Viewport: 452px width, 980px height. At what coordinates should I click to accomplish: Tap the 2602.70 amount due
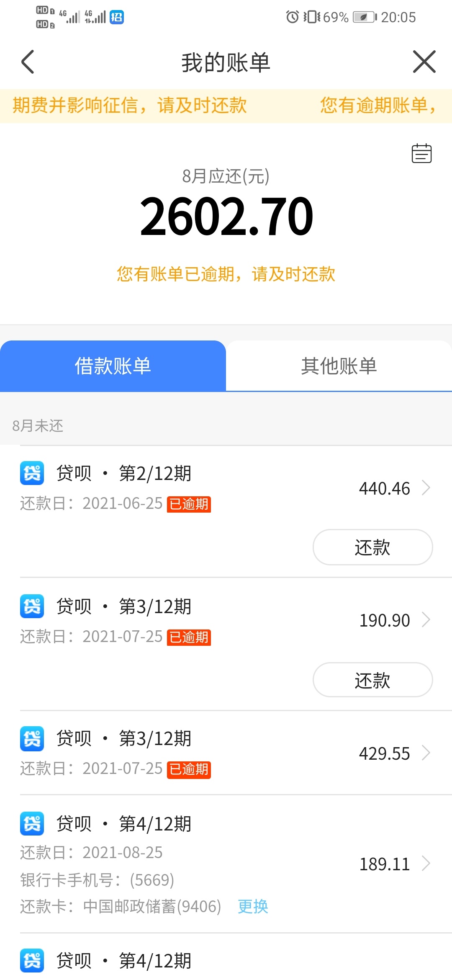pyautogui.click(x=226, y=217)
